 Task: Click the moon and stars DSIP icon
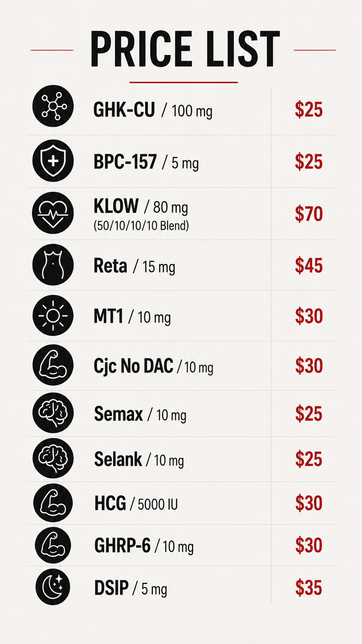coord(53,587)
